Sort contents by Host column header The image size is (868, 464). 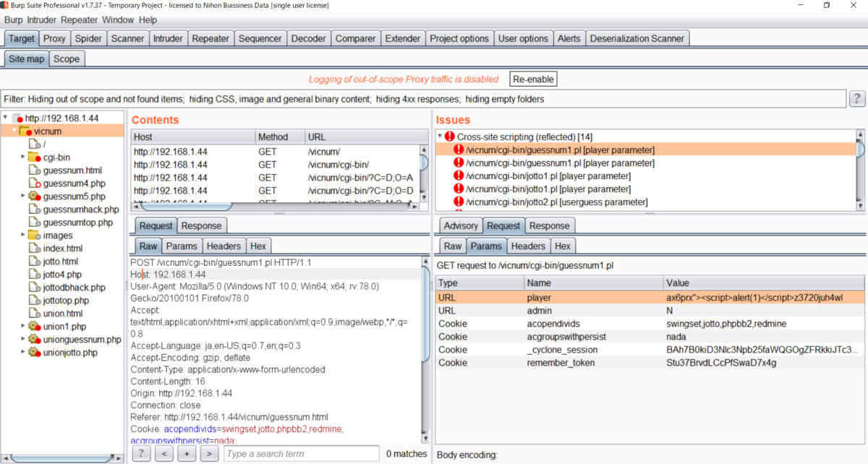tap(192, 137)
